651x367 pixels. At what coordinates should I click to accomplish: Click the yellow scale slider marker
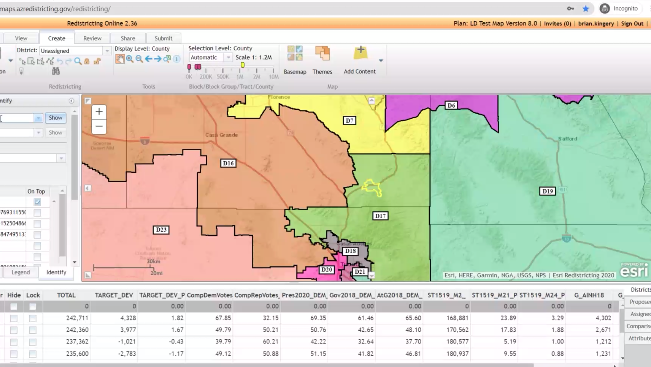(x=242, y=65)
